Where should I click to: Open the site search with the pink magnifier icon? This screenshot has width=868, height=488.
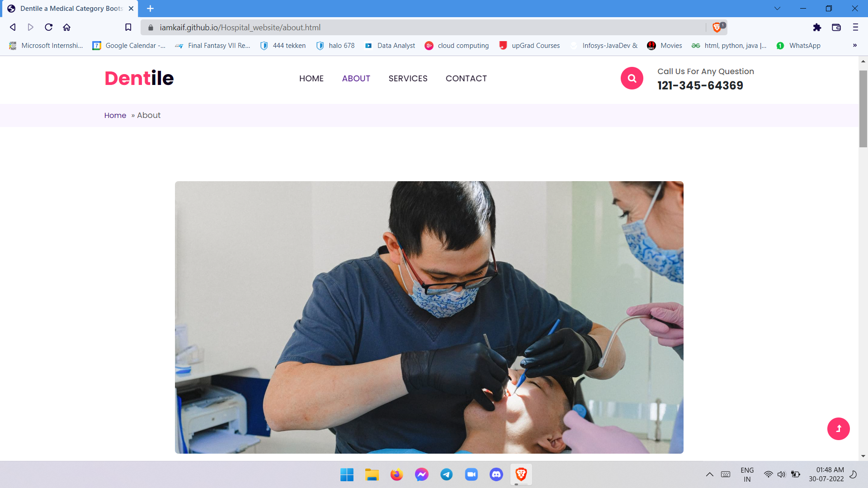(632, 78)
